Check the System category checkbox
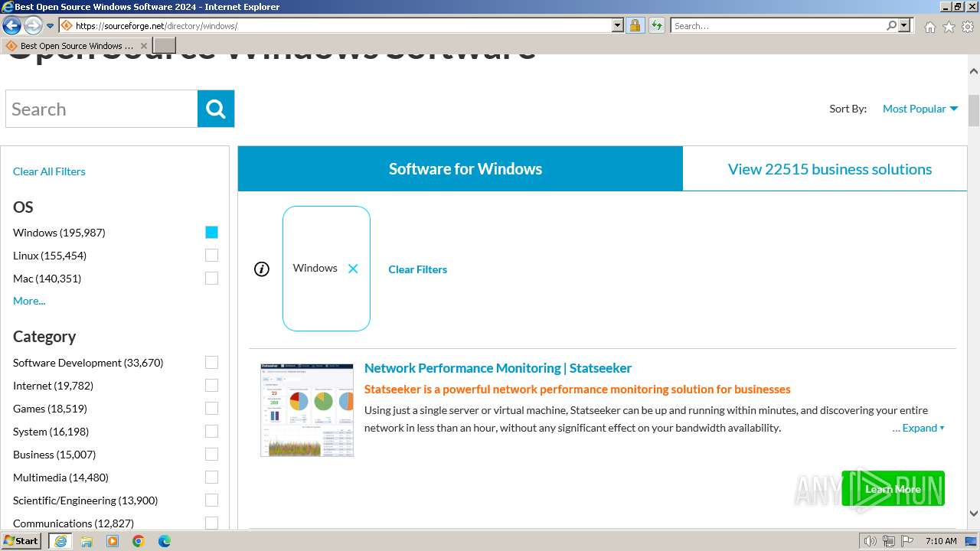980x551 pixels. (x=211, y=432)
